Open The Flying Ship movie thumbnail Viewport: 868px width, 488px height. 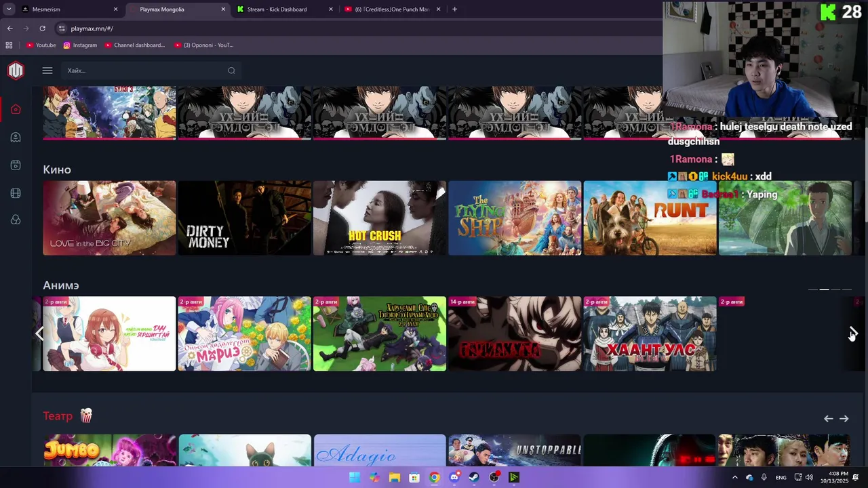[515, 218]
